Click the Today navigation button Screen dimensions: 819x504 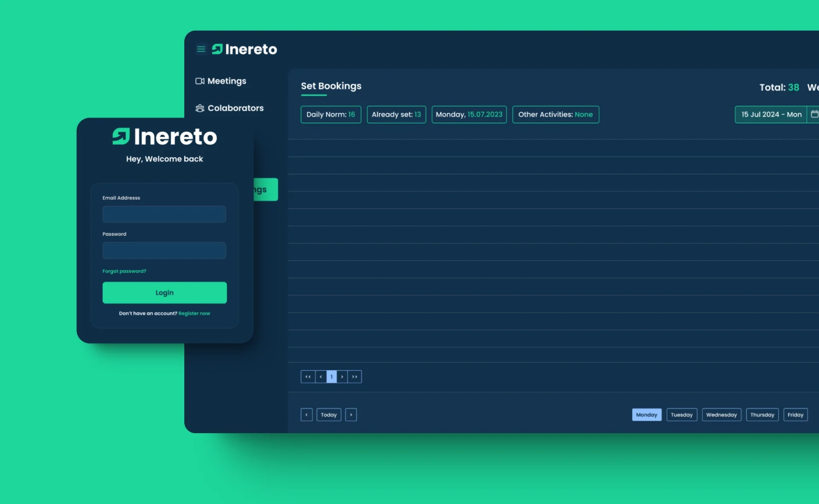329,414
